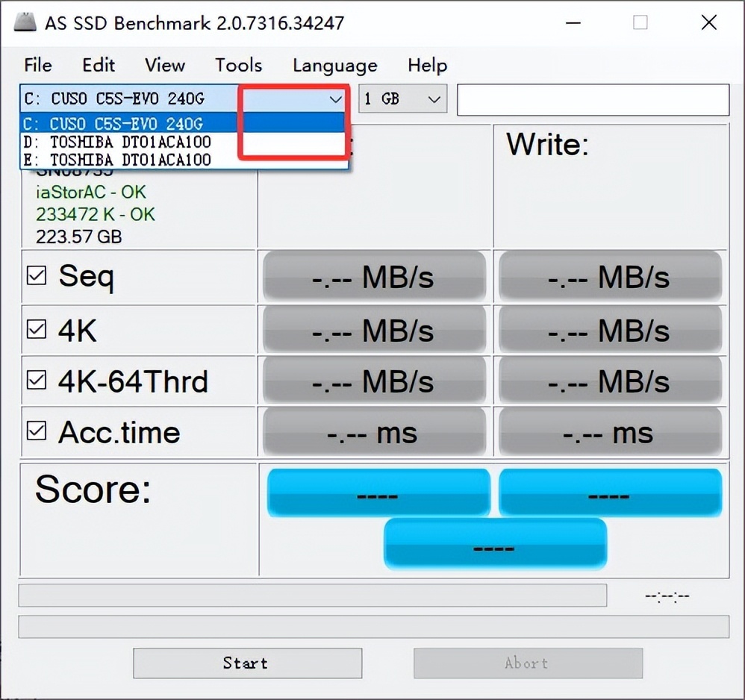This screenshot has height=700, width=745.
Task: Open the Help menu
Action: point(427,65)
